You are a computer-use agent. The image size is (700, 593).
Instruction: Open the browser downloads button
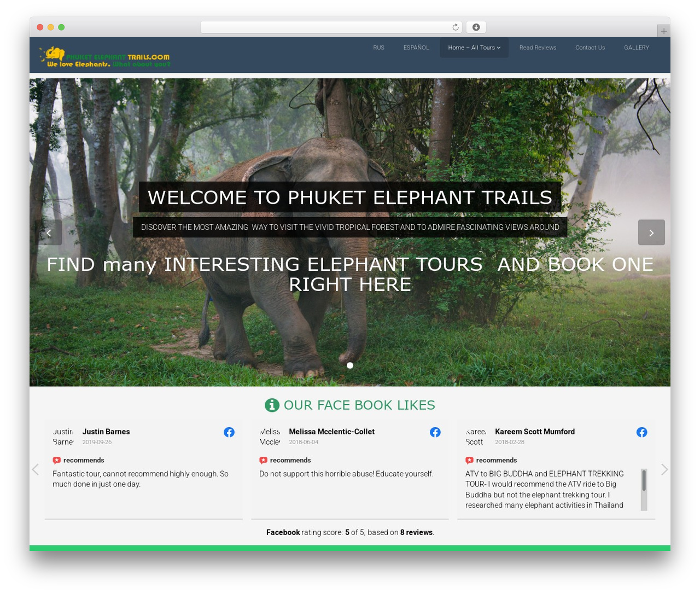point(476,27)
